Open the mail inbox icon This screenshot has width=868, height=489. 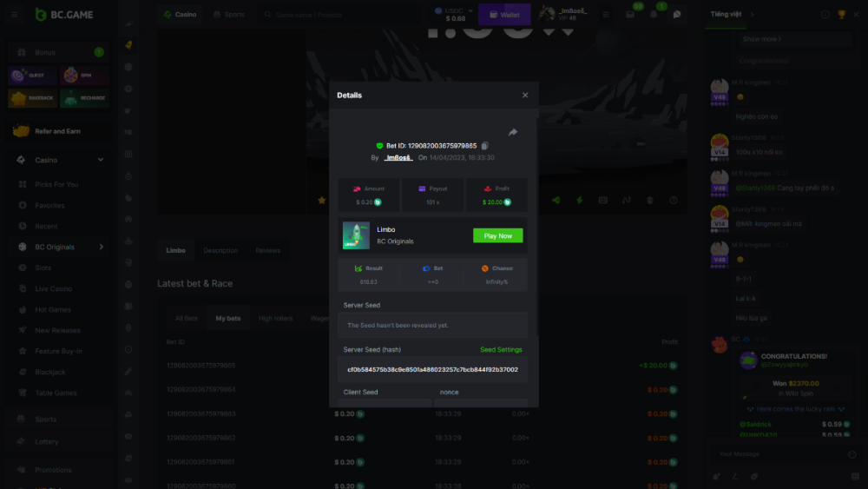[630, 15]
